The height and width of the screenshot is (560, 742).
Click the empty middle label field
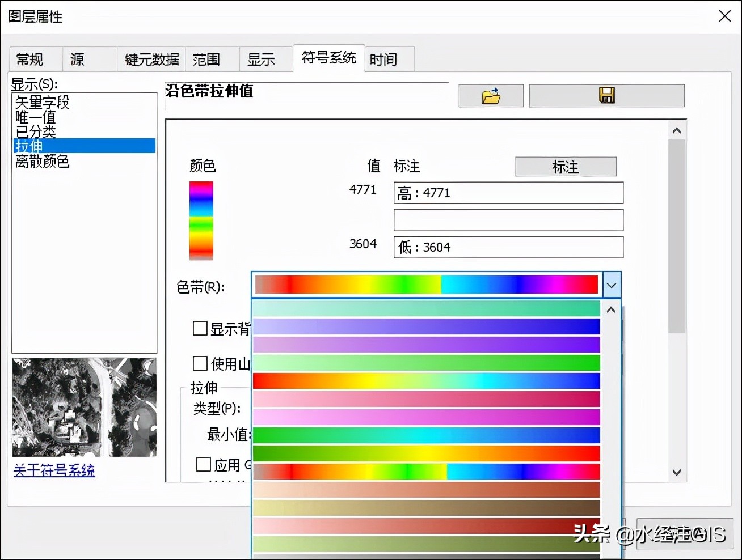[x=508, y=220]
